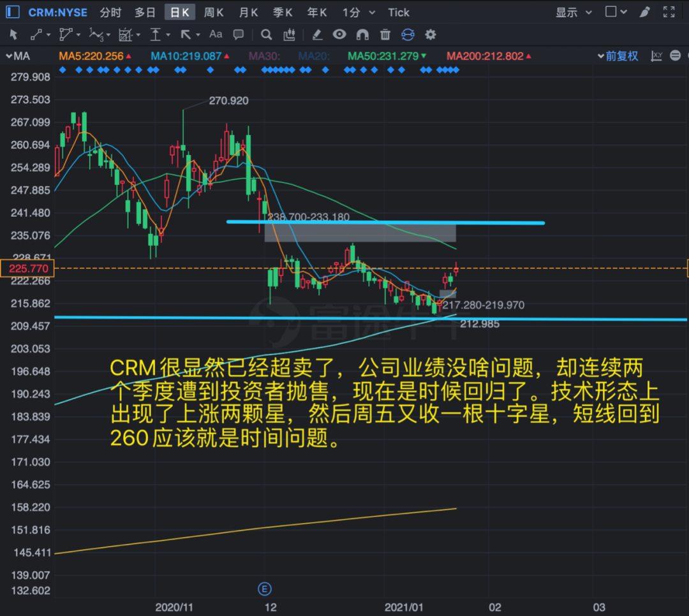The image size is (689, 616).
Task: Select the 日K daily candlestick tab
Action: (180, 12)
